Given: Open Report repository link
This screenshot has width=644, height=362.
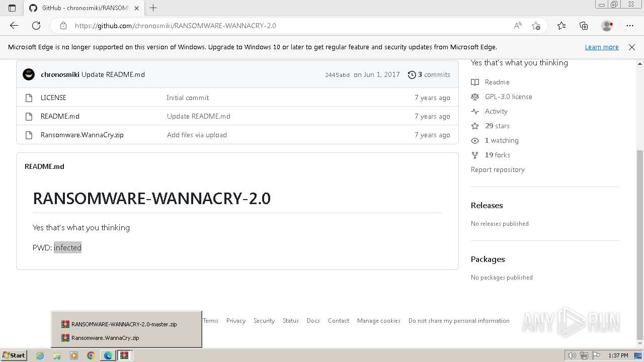Looking at the screenshot, I should 498,169.
